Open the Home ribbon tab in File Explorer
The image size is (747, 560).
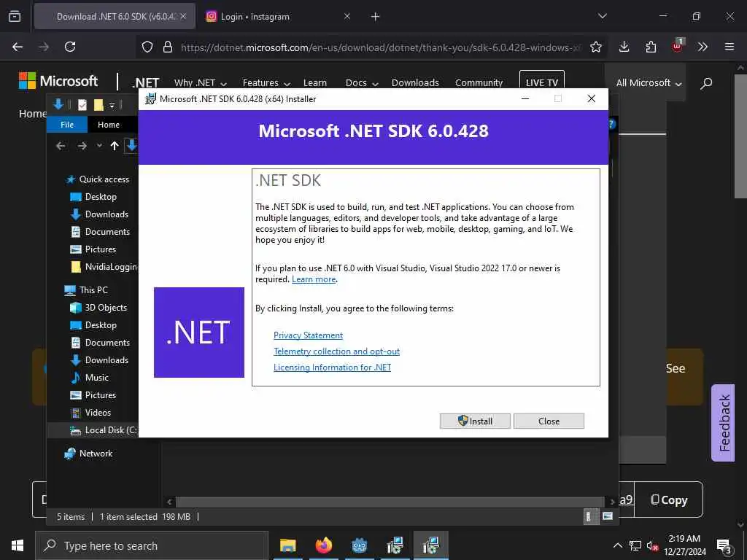tap(109, 125)
